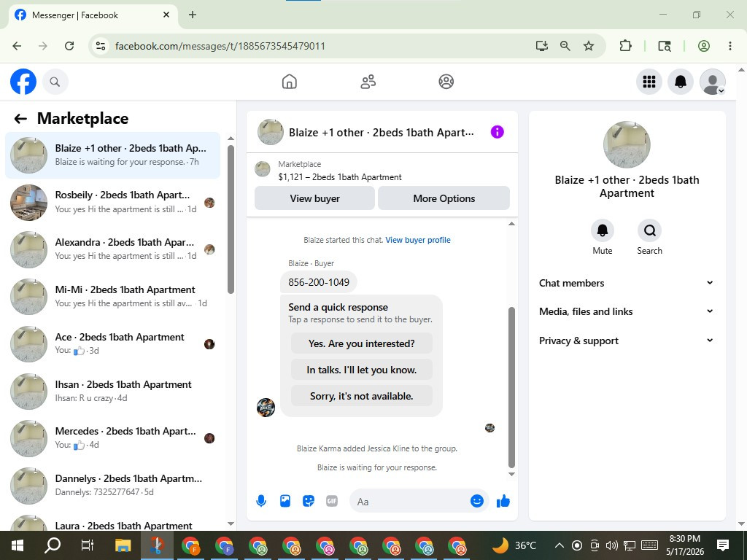Open the Friends icon

(x=368, y=82)
